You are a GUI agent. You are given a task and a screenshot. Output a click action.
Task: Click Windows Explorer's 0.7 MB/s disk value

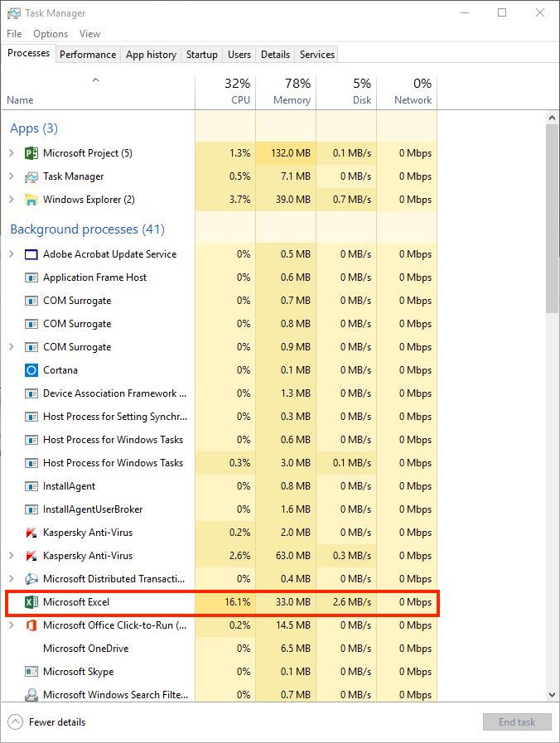[351, 200]
